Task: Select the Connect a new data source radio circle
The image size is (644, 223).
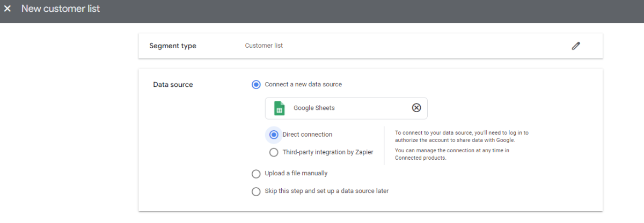Action: 256,84
